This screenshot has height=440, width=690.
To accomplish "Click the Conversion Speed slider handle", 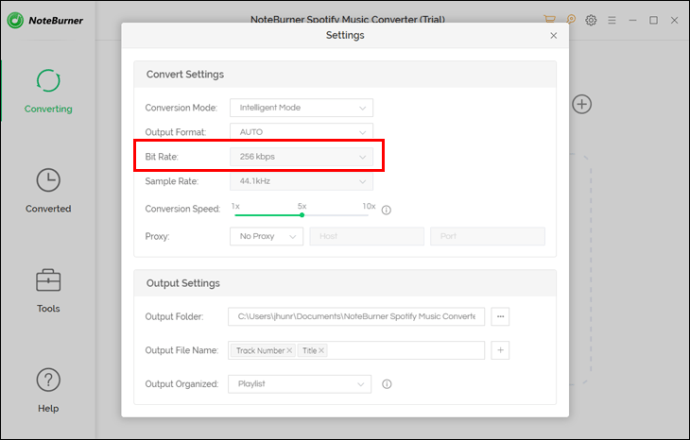I will [x=302, y=215].
